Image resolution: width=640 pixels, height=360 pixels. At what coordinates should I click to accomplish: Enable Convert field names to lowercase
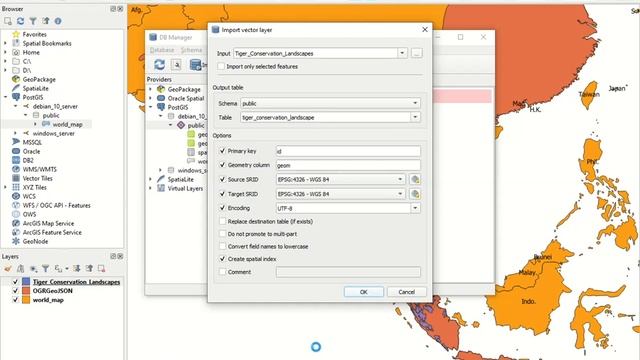(x=222, y=246)
